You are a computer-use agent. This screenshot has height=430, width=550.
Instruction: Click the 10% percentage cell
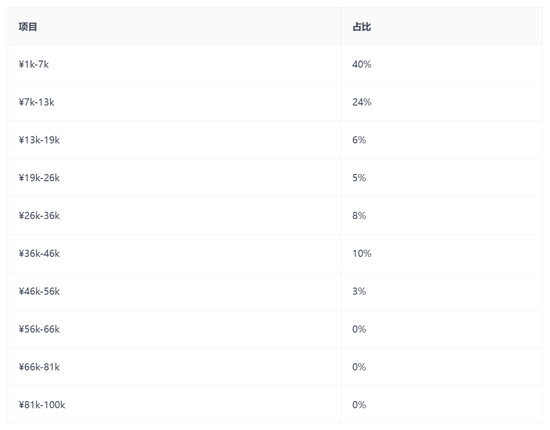point(362,254)
